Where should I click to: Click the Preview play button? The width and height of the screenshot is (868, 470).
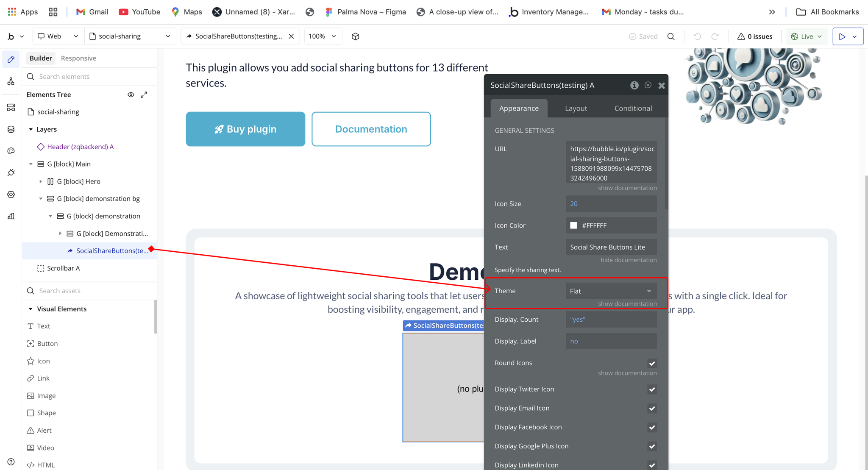[x=842, y=36]
